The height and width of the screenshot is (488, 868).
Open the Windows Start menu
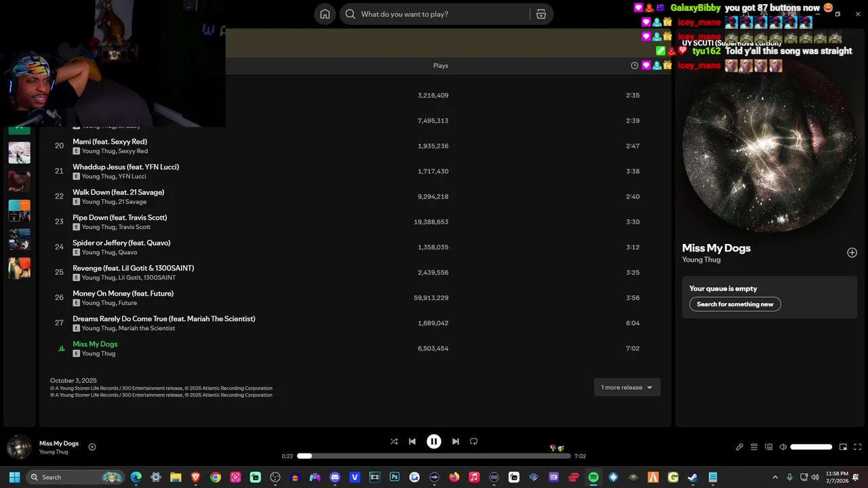[x=14, y=477]
